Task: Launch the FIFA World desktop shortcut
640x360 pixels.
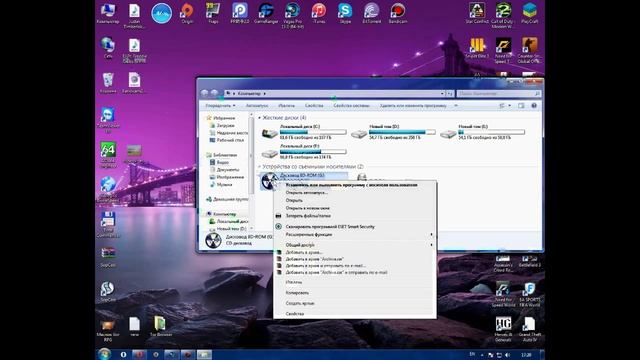Action: (x=529, y=294)
